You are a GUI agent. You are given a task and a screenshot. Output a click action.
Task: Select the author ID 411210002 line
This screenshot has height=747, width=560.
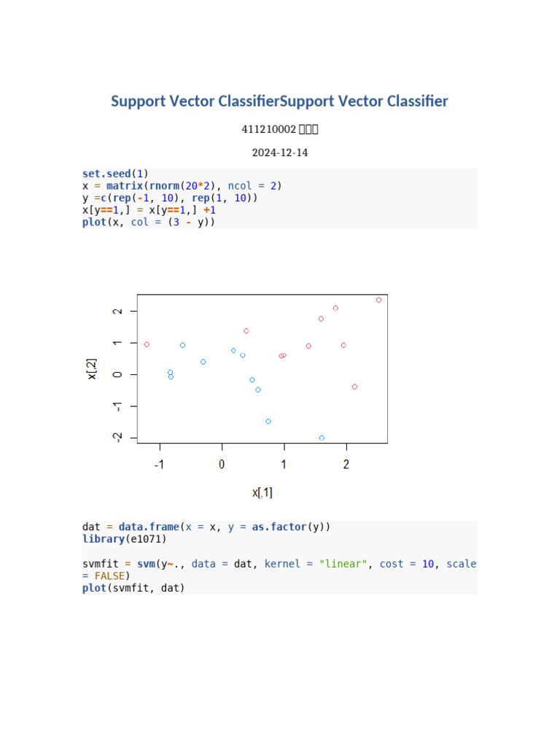[x=279, y=129]
